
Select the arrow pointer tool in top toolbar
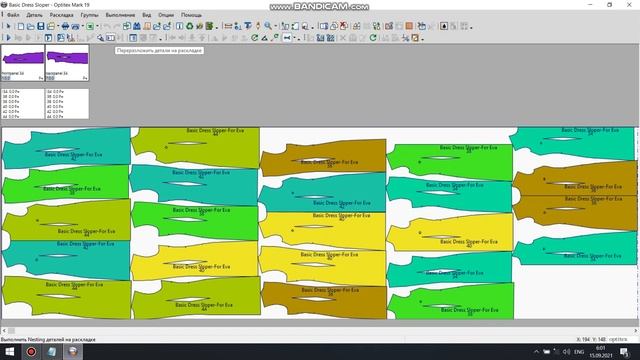pyautogui.click(x=8, y=27)
